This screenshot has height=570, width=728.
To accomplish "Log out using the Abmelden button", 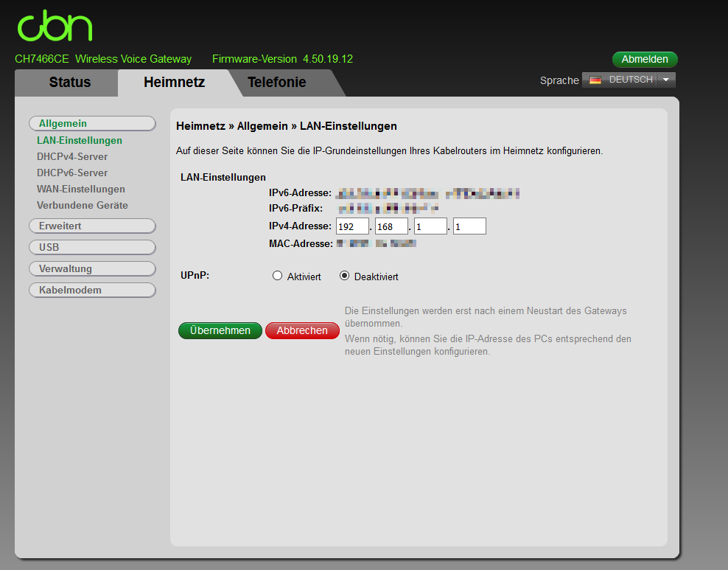I will (x=645, y=59).
